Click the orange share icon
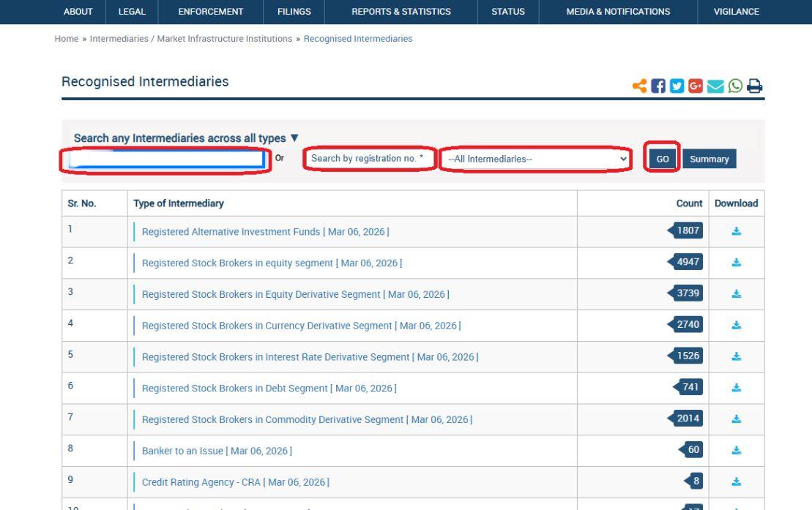This screenshot has width=812, height=510. (640, 86)
